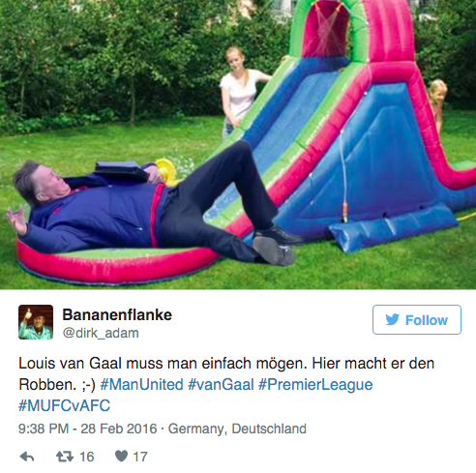The image size is (476, 473).
Task: Click the reply arrow icon
Action: click(x=27, y=457)
